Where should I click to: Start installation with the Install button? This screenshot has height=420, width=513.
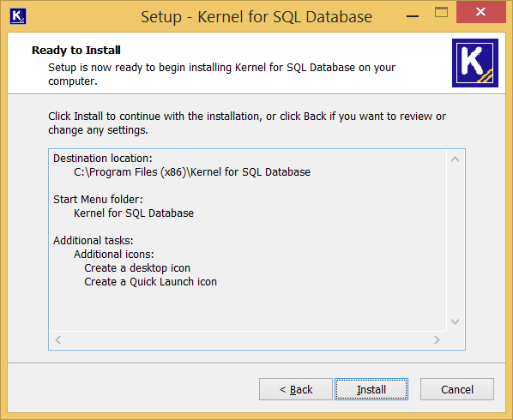tap(371, 389)
